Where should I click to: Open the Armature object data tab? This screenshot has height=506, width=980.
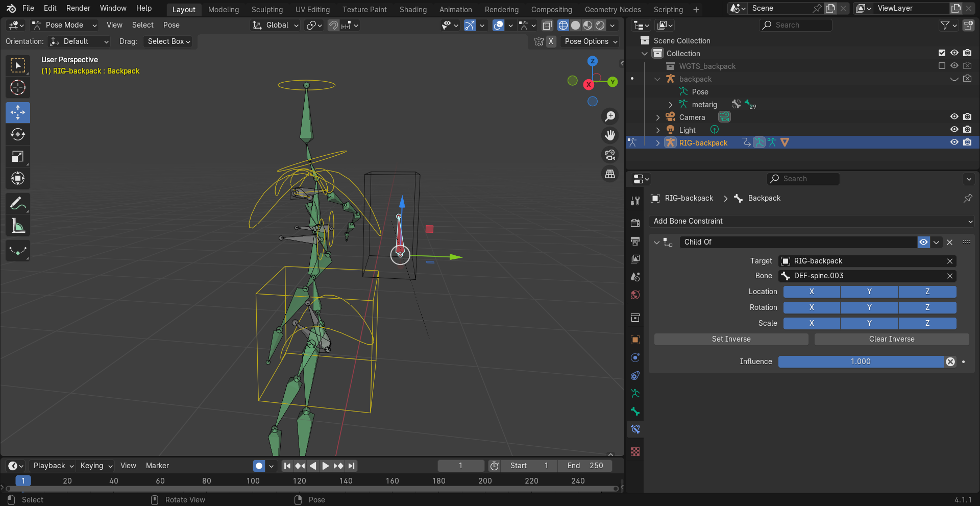(x=635, y=393)
